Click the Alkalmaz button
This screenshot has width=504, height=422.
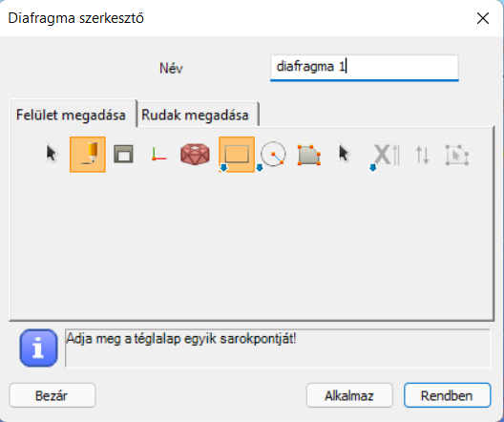pyautogui.click(x=349, y=395)
